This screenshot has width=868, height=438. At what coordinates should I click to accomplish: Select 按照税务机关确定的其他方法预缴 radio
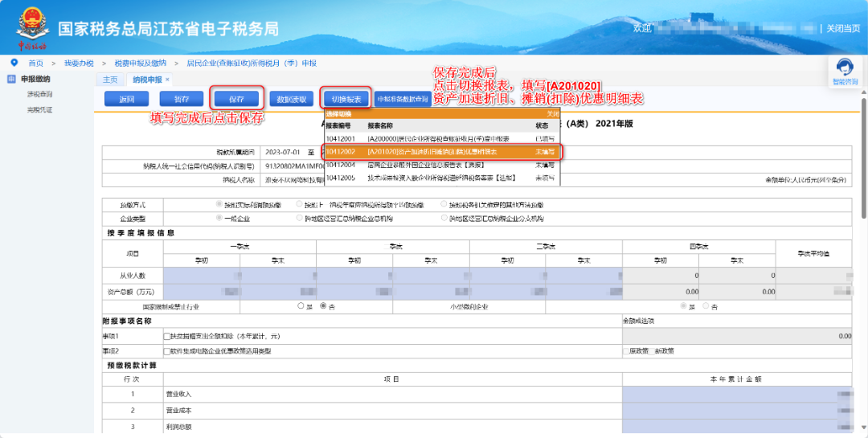tap(444, 204)
